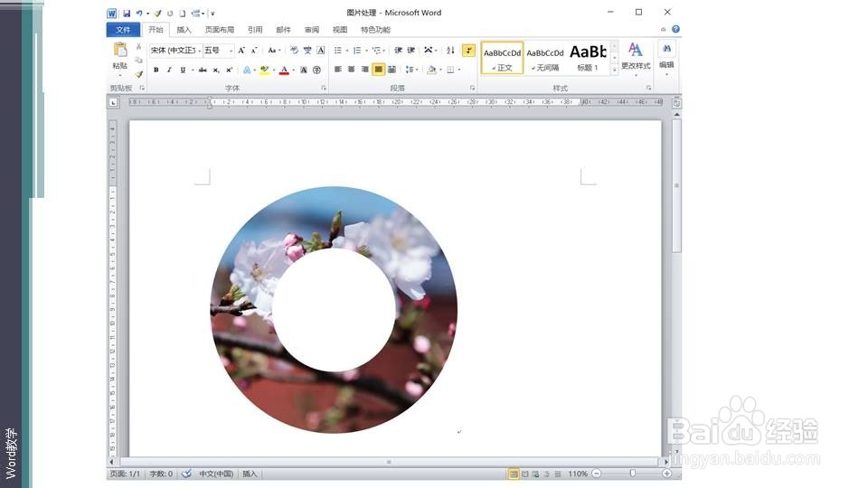Toggle Underline formatting
This screenshot has width=868, height=488.
pos(183,70)
